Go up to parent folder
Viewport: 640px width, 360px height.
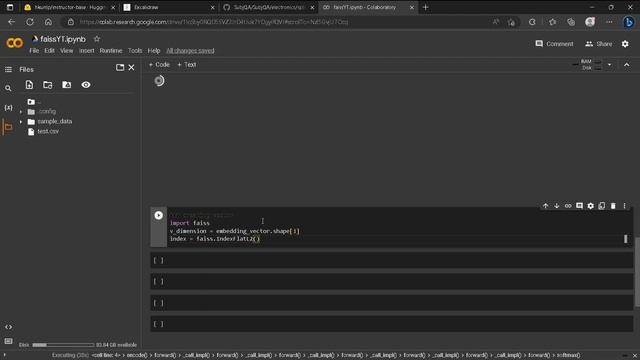(31, 102)
